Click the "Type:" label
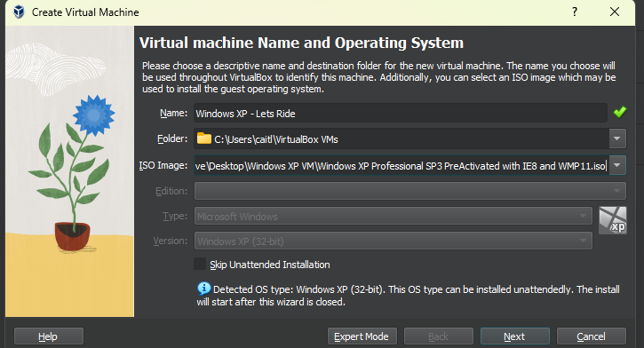 click(x=175, y=216)
